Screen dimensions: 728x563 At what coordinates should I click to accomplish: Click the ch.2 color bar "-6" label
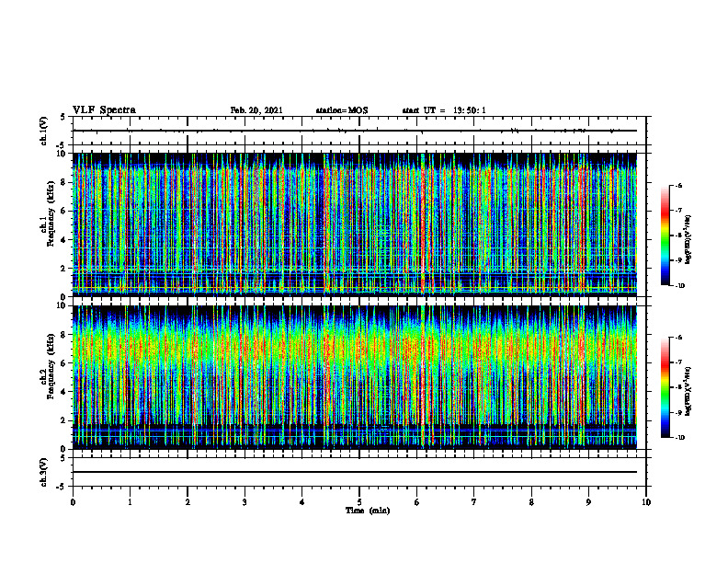[x=678, y=338]
